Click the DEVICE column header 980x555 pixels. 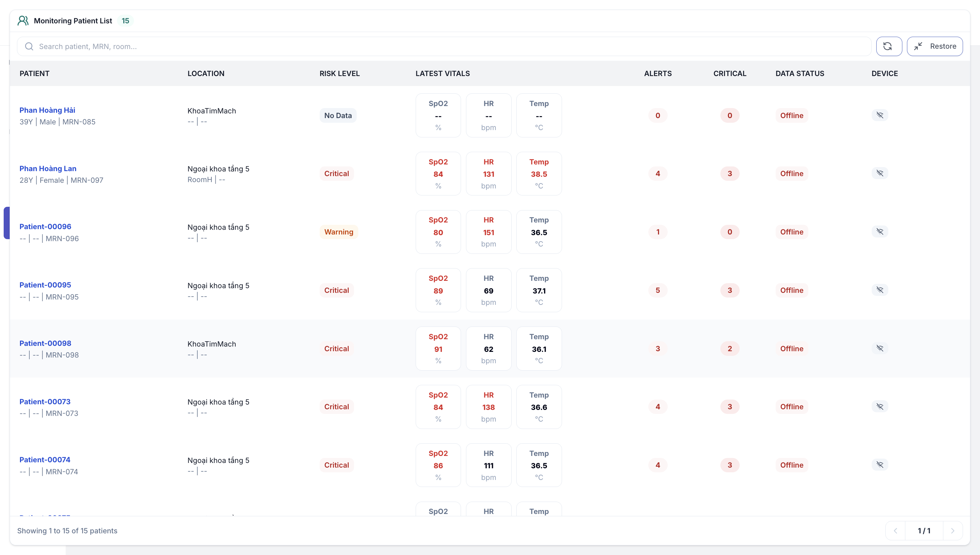coord(884,73)
